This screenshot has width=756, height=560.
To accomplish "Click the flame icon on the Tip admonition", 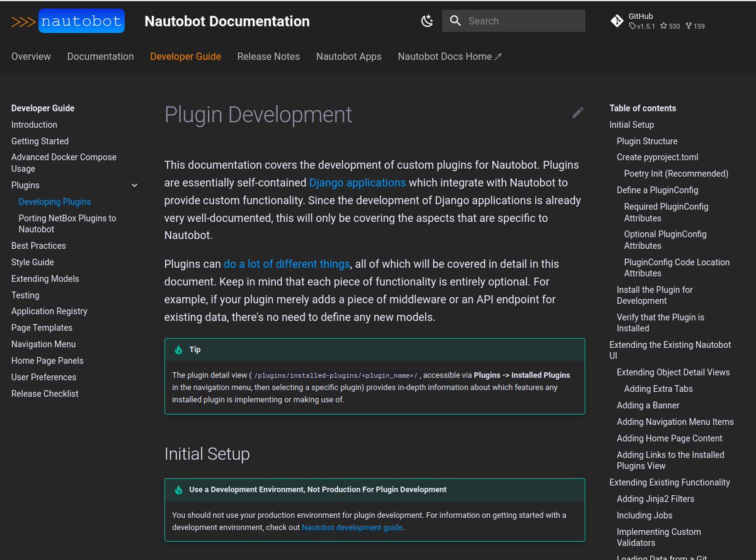I will [x=178, y=350].
